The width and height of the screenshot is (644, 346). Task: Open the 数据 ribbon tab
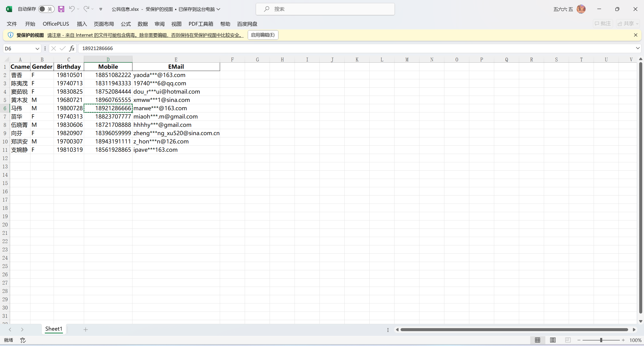pos(142,24)
